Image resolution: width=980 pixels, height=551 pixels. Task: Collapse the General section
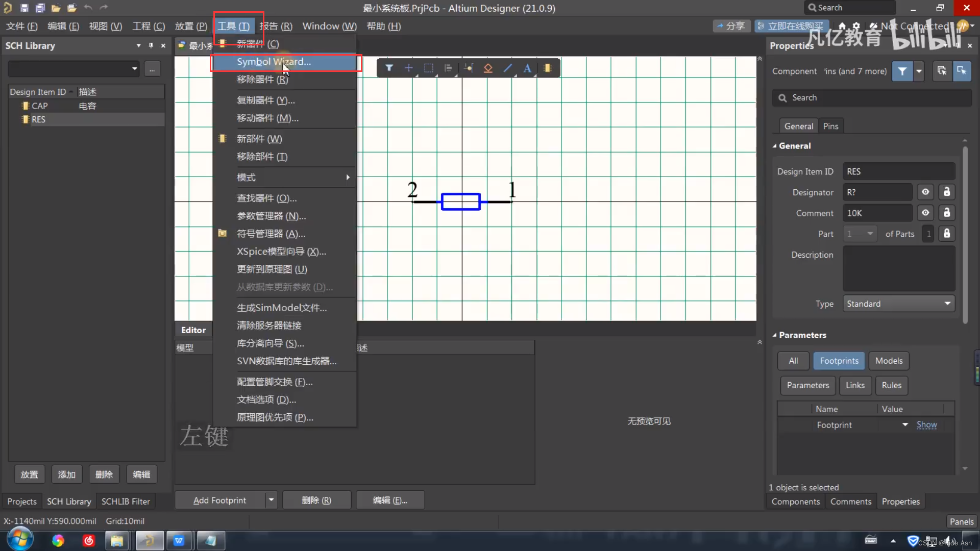[774, 146]
